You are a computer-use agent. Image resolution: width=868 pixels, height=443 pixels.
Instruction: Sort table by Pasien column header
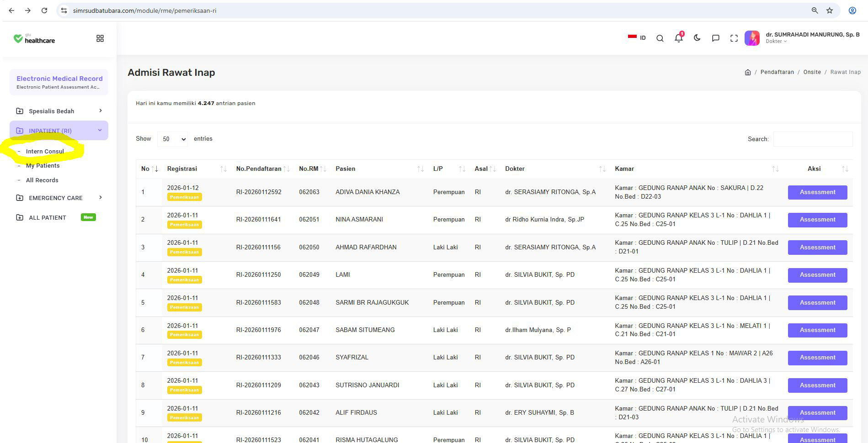tap(379, 169)
